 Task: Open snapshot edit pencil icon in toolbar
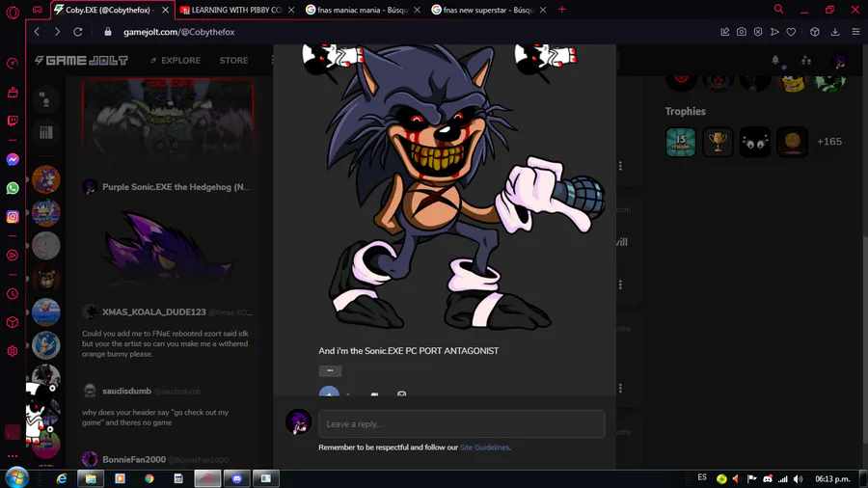tap(724, 32)
